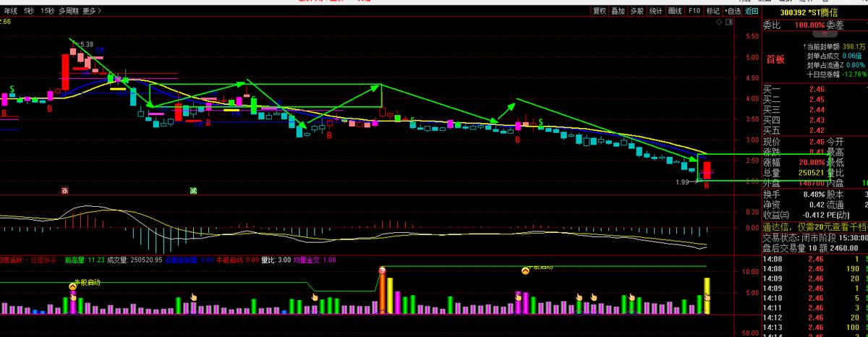
Task: Select the 15秒 period tab
Action: tap(47, 11)
